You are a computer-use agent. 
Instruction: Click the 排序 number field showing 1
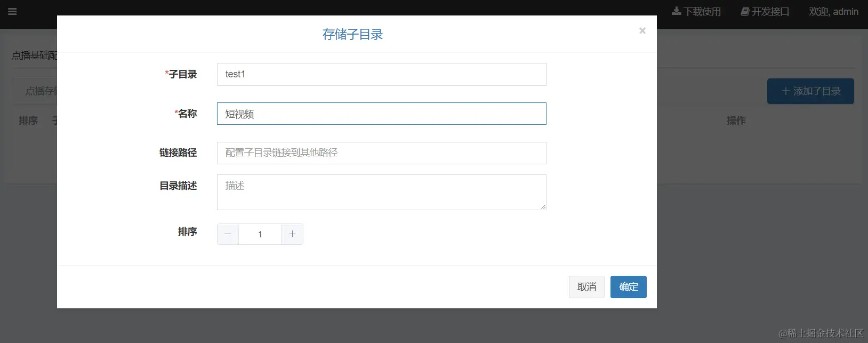click(x=260, y=234)
